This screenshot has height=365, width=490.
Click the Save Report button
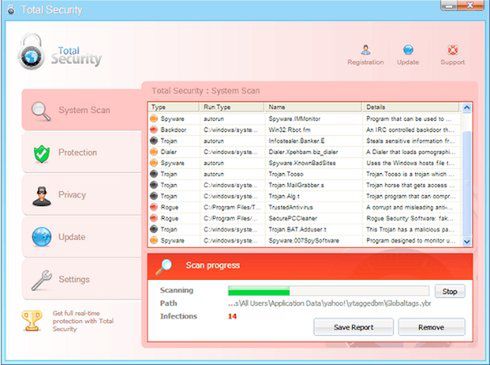pos(353,327)
